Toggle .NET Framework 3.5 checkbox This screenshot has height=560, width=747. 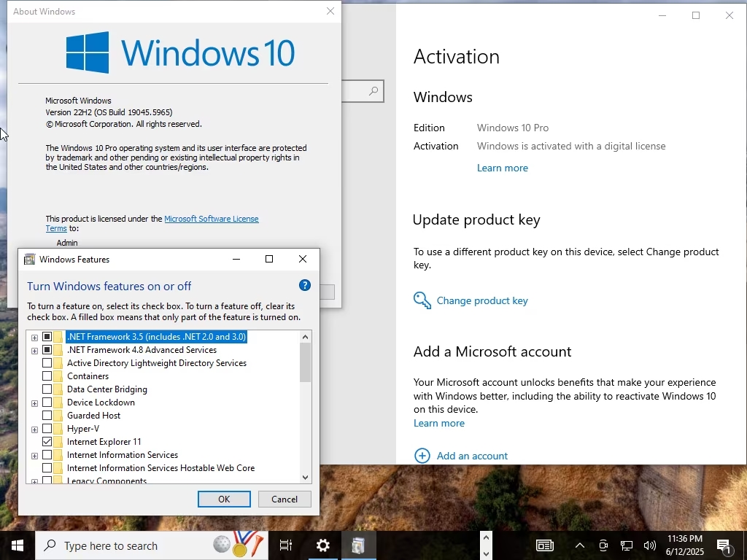pos(47,337)
